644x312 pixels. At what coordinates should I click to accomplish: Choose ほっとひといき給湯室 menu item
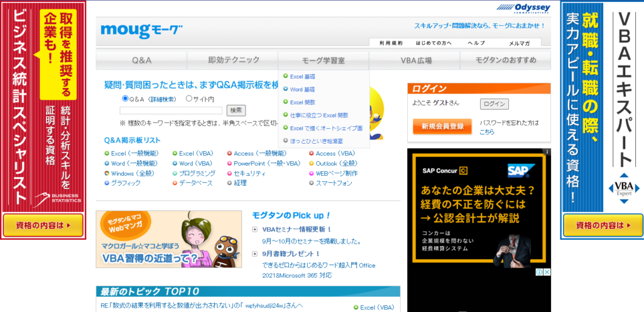tap(316, 141)
